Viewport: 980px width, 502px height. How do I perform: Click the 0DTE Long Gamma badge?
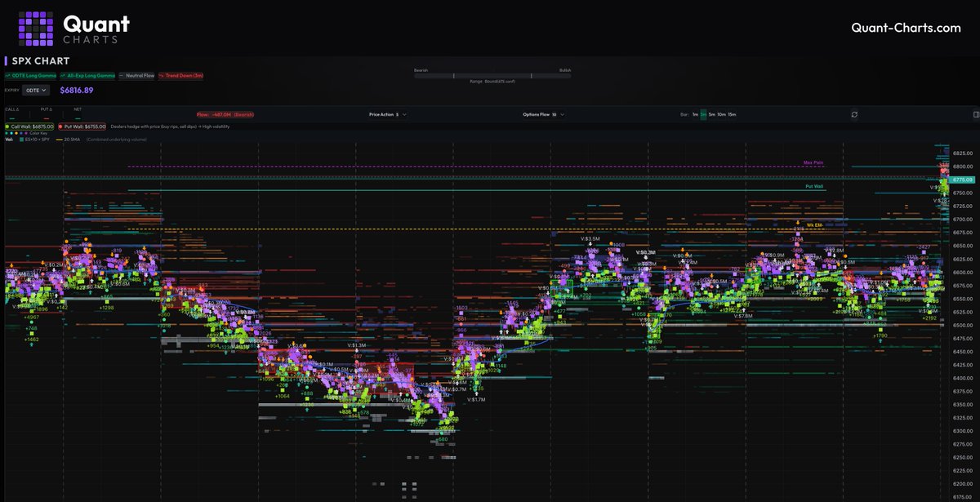(x=30, y=75)
